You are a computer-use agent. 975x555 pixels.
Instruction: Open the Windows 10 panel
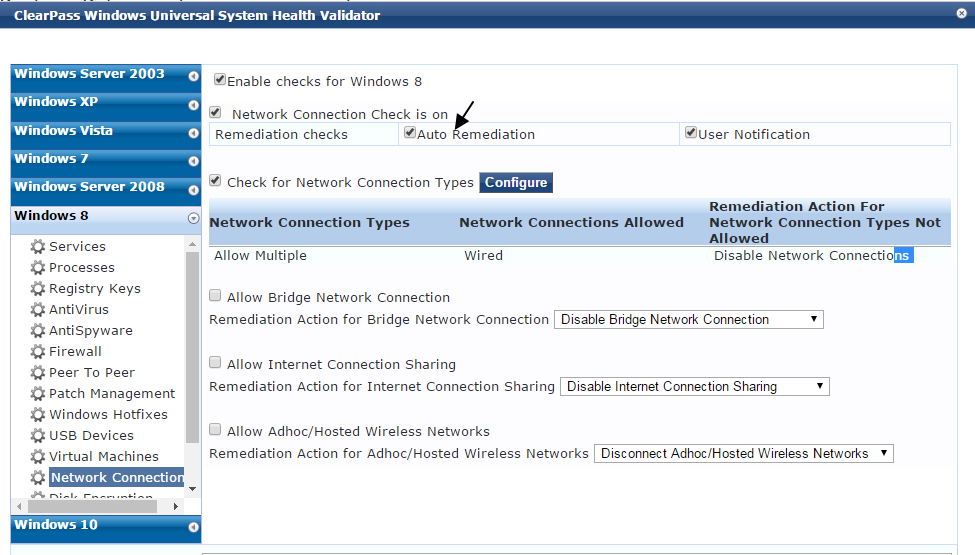coord(106,529)
